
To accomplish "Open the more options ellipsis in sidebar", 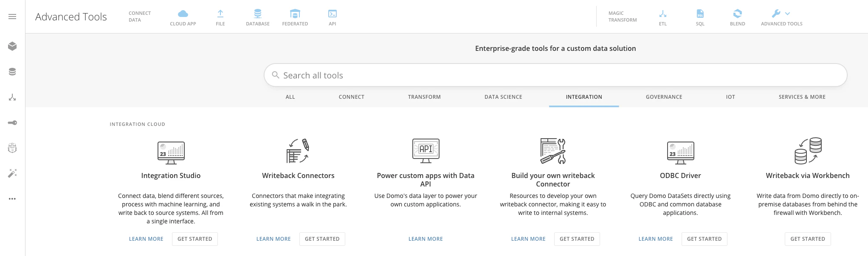I will point(12,198).
